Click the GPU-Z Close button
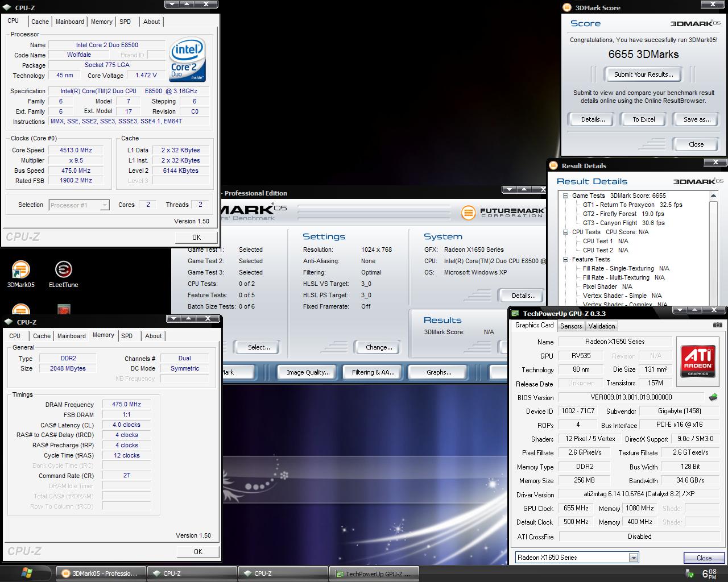The width and height of the screenshot is (728, 582). tap(704, 558)
